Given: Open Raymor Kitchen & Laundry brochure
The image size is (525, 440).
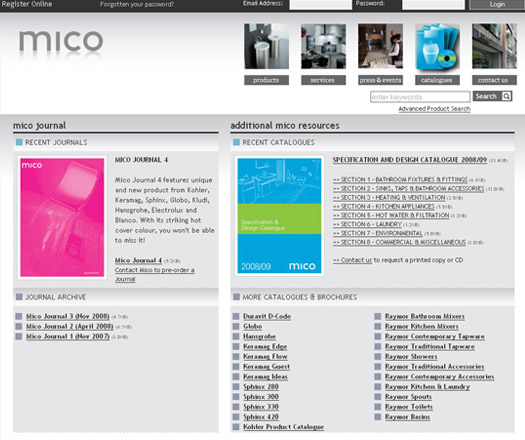Looking at the screenshot, I should pos(428,386).
